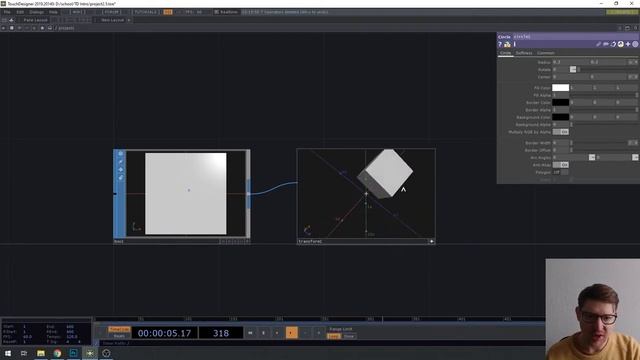Click the language toggle icon beside the plus icon
This screenshot has height=360, width=640.
point(620,44)
